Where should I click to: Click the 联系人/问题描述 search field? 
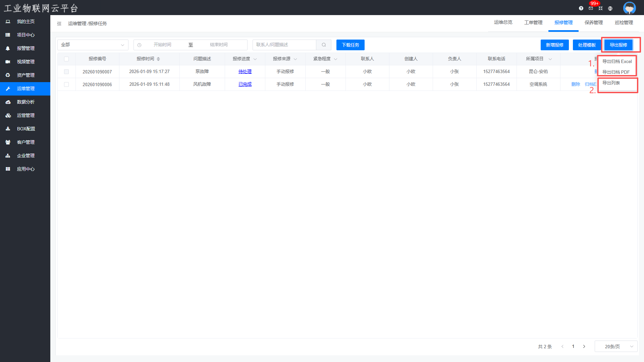284,45
